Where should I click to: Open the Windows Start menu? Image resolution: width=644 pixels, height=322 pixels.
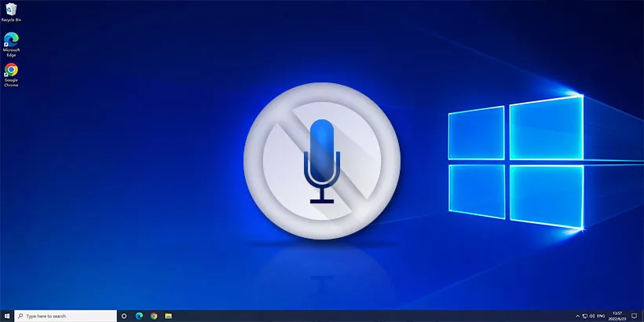pyautogui.click(x=7, y=316)
